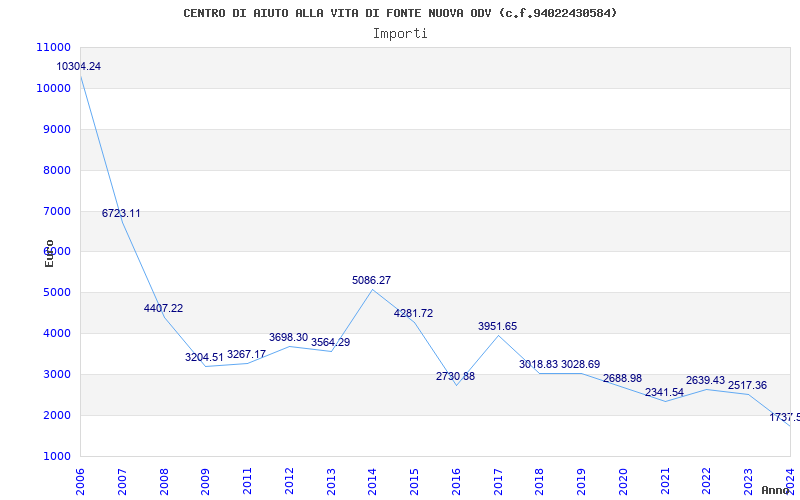Click the data value 4407.22
Image resolution: width=800 pixels, height=500 pixels.
163,308
